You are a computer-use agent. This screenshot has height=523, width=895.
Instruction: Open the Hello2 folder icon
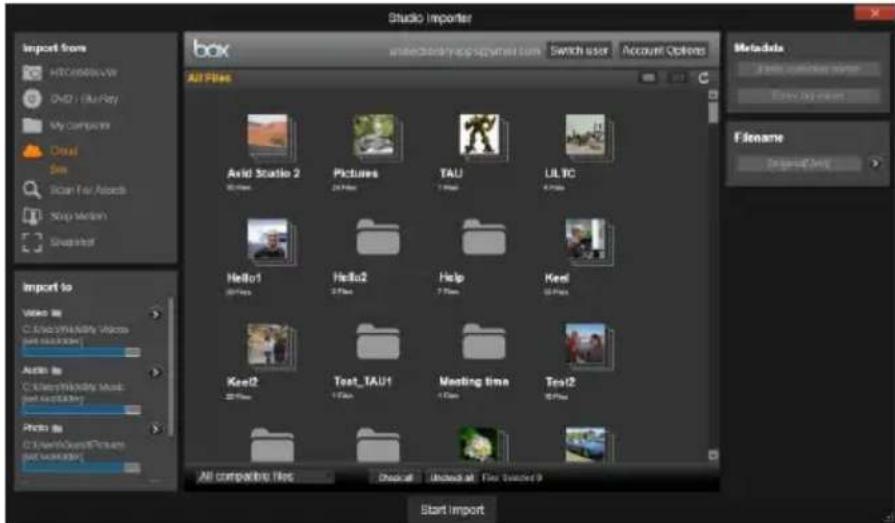378,237
